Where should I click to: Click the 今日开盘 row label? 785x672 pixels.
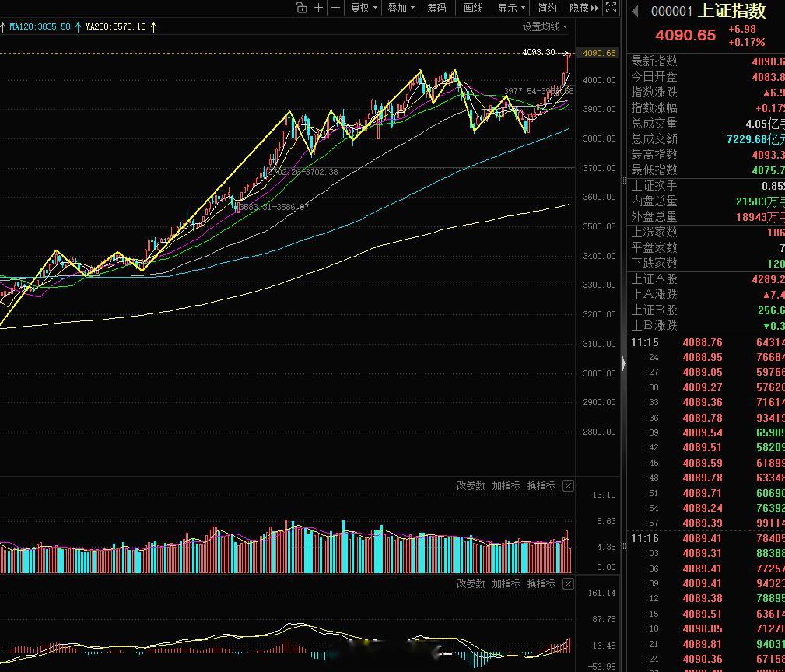654,76
